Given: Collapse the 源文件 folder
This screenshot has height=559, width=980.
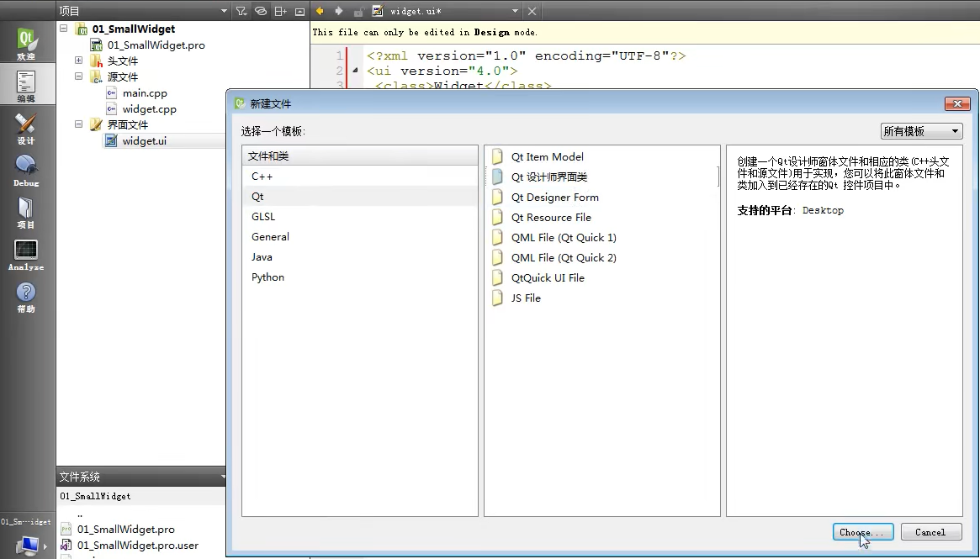Looking at the screenshot, I should pos(79,76).
